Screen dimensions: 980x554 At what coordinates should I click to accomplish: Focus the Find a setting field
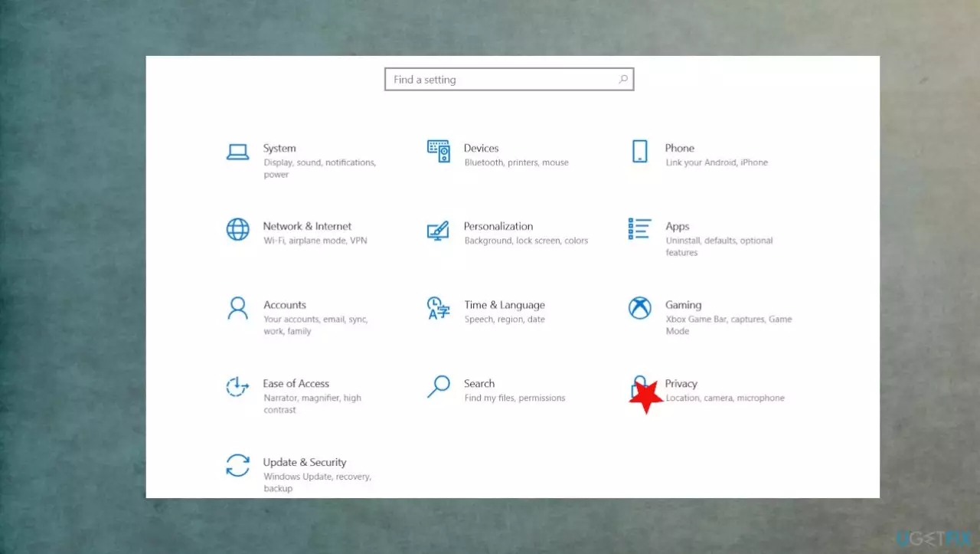point(509,80)
